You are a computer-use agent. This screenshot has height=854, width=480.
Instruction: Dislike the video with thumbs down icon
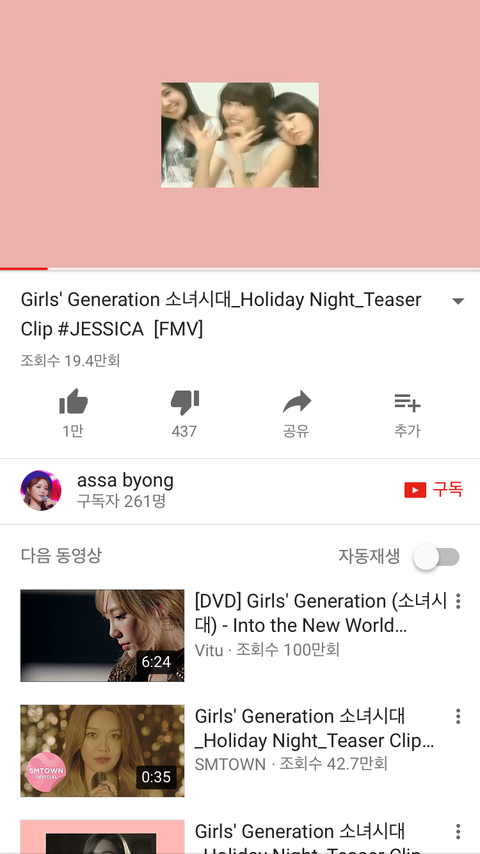pos(184,402)
